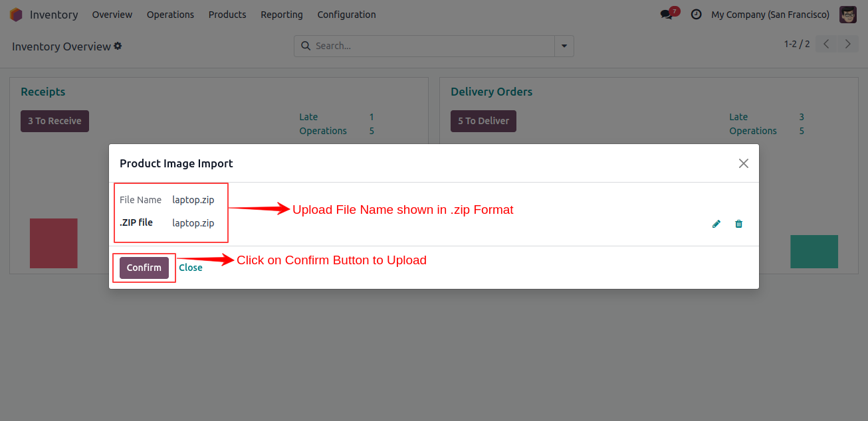
Task: Edit the laptop.zip entry with pencil icon
Action: (x=716, y=224)
